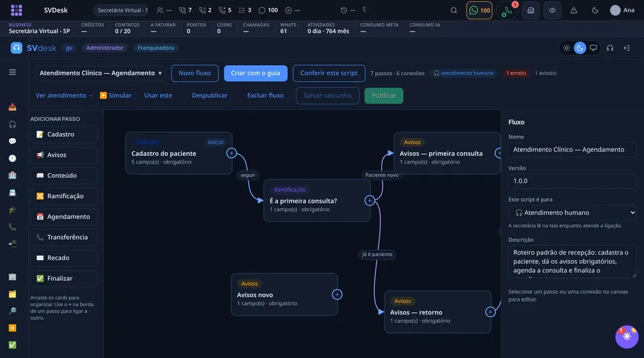Viewport: 644px width, 358px height.
Task: Open the inbox tray sidebar icon
Action: tap(12, 107)
